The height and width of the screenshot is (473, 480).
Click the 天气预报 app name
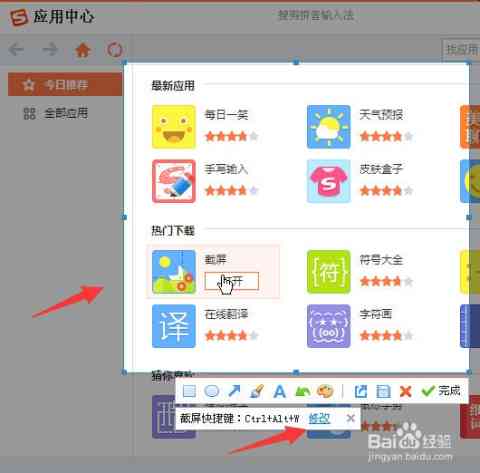tap(381, 115)
